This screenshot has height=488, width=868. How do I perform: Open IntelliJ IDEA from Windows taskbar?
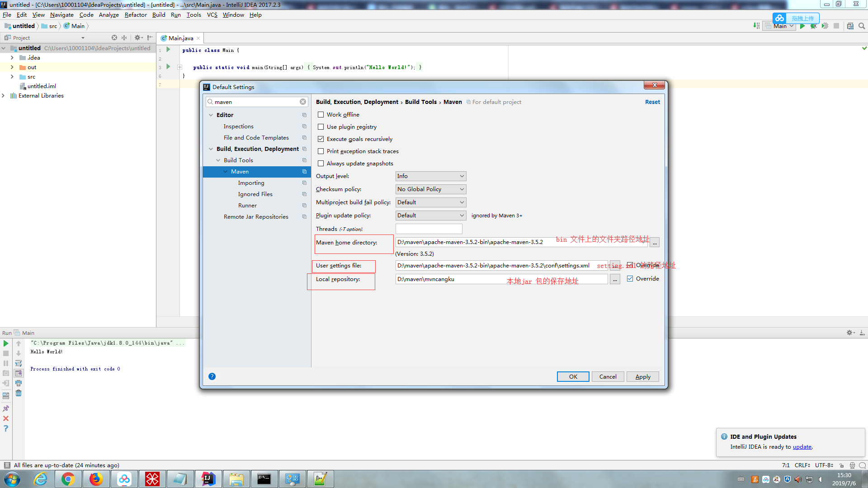(x=208, y=479)
